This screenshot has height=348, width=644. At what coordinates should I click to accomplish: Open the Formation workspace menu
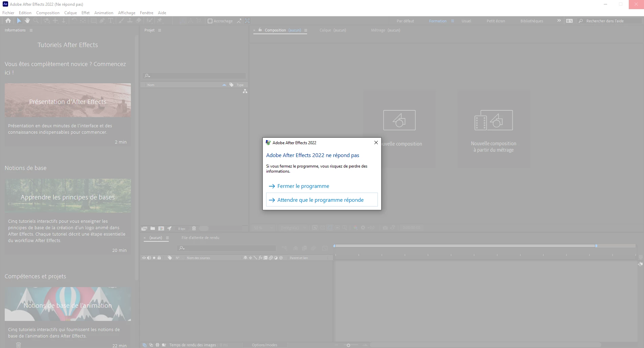tap(453, 21)
